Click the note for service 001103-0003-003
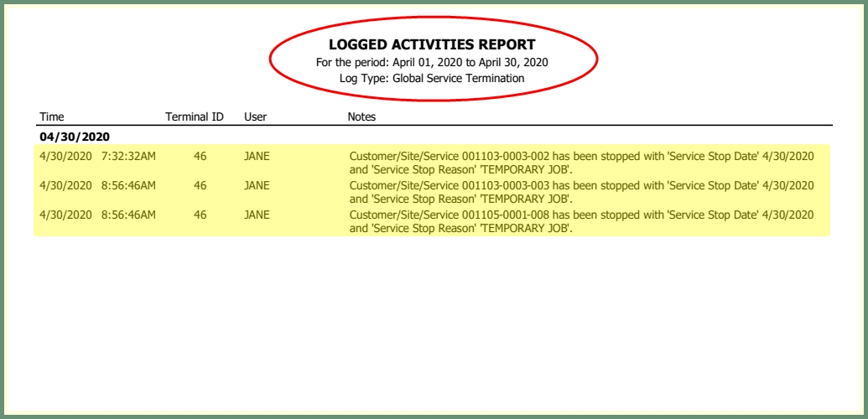Viewport: 868px width, 419px height. [x=582, y=192]
